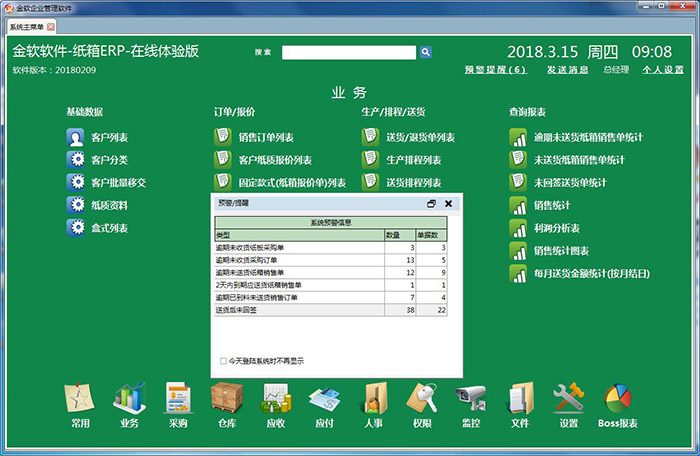
Task: Open the 权限 permissions module icon
Action: (422, 399)
